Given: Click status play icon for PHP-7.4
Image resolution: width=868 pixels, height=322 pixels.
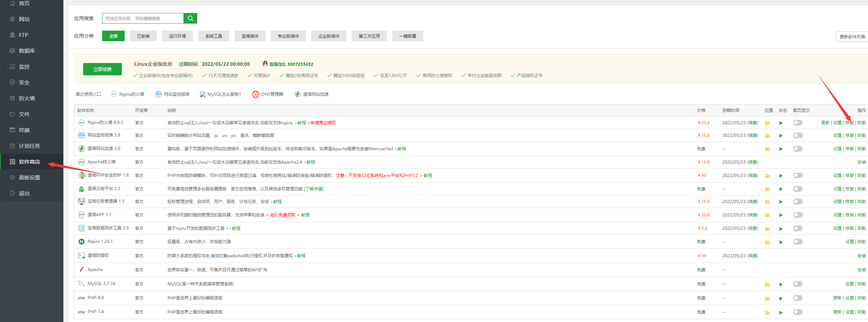Looking at the screenshot, I should pos(781,312).
